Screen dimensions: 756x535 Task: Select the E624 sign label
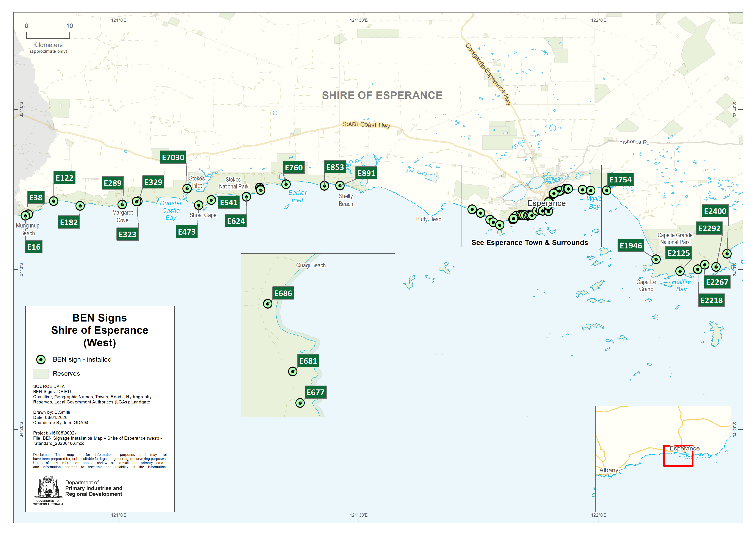tap(236, 221)
